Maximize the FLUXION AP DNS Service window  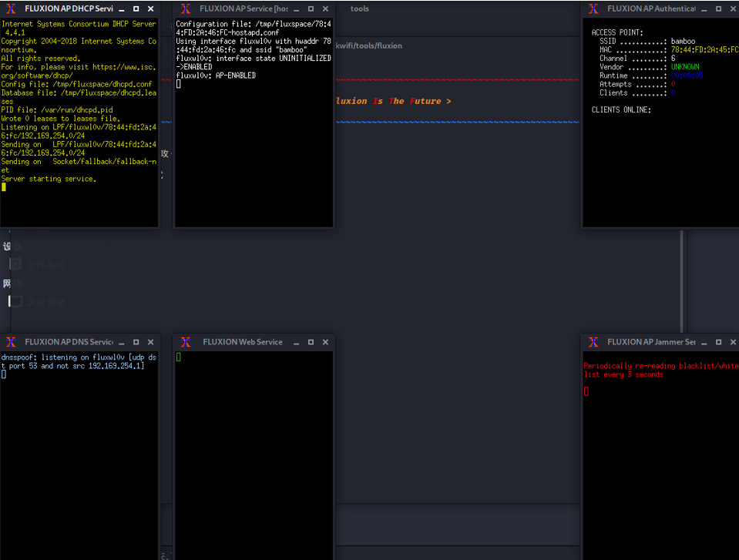[136, 342]
